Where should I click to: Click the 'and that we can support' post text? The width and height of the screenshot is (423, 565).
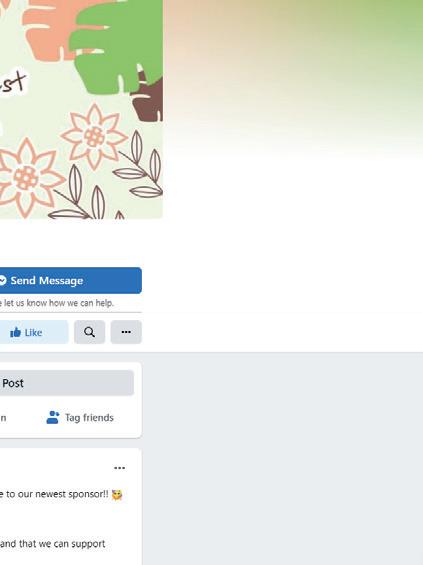[x=53, y=543]
